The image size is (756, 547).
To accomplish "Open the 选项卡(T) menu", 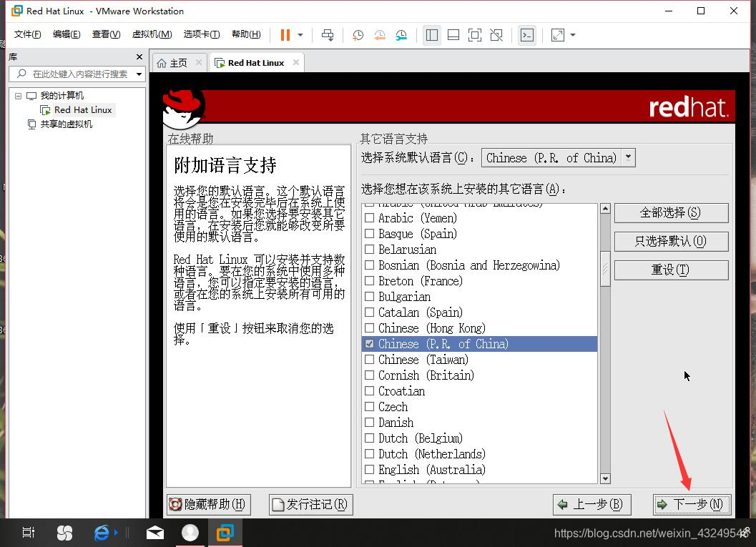I will click(202, 34).
